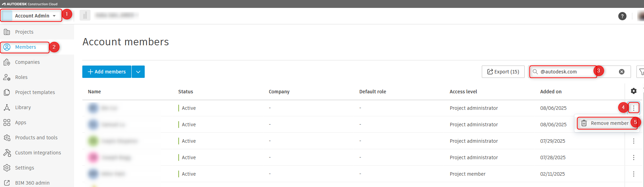The height and width of the screenshot is (187, 644).
Task: Open Apps in the sidebar
Action: [x=21, y=122]
